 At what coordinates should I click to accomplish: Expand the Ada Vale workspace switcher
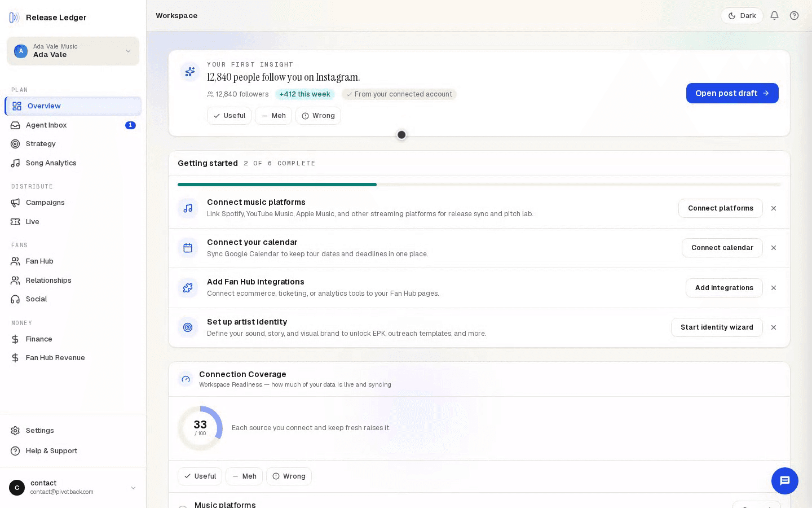pos(73,51)
